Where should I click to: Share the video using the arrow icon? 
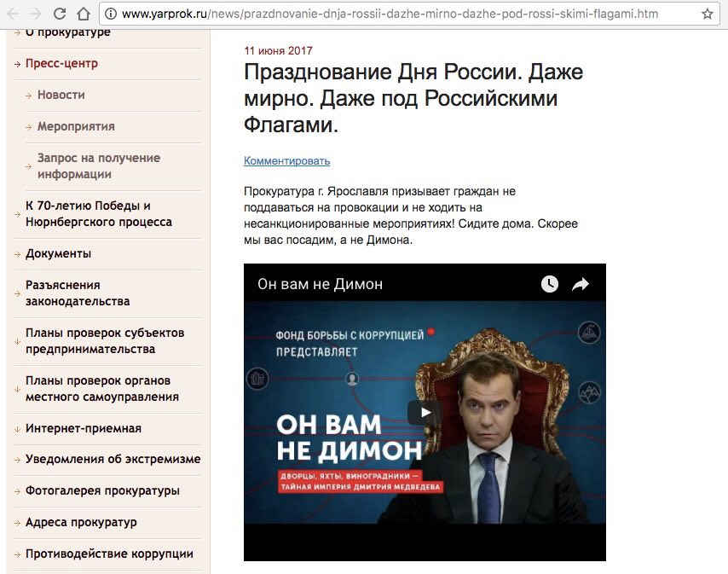coord(581,284)
